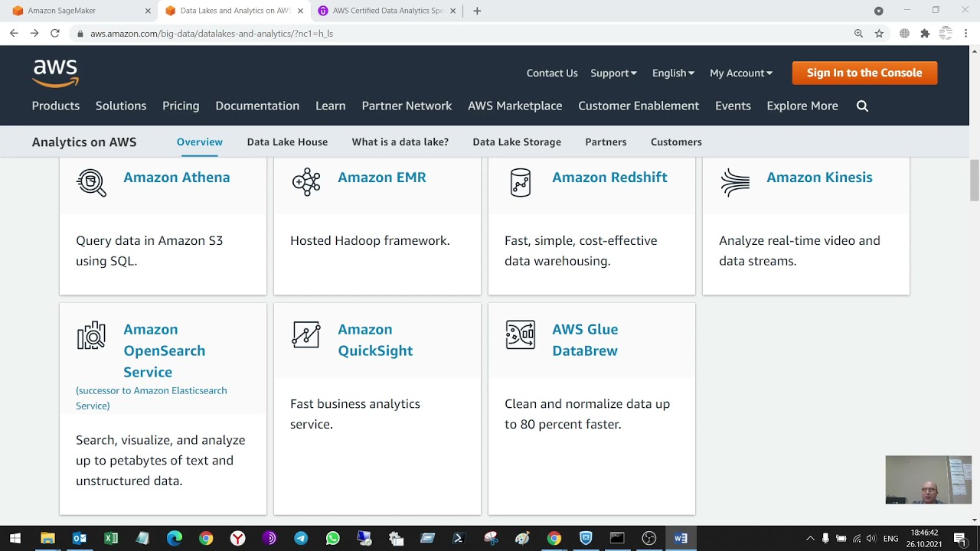This screenshot has height=551, width=980.
Task: Open Microsoft Edge from taskbar
Action: pyautogui.click(x=175, y=538)
